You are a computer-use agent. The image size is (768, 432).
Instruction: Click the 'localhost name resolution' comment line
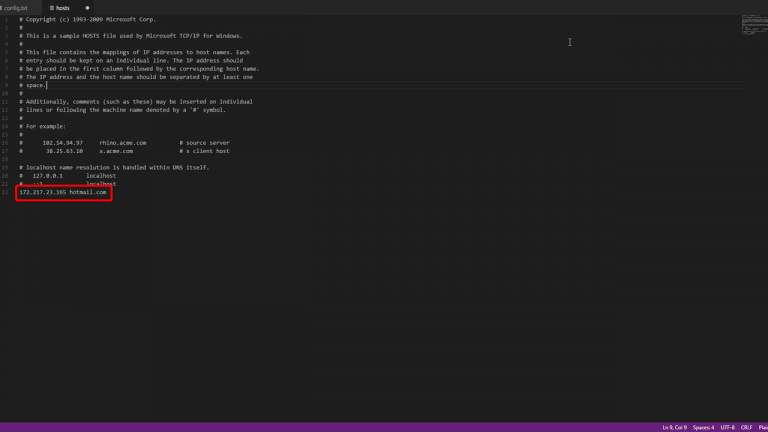(x=114, y=168)
